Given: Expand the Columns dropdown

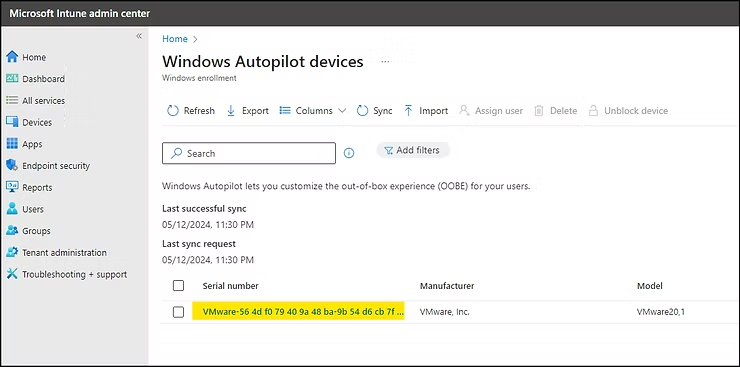Looking at the screenshot, I should click(x=312, y=111).
